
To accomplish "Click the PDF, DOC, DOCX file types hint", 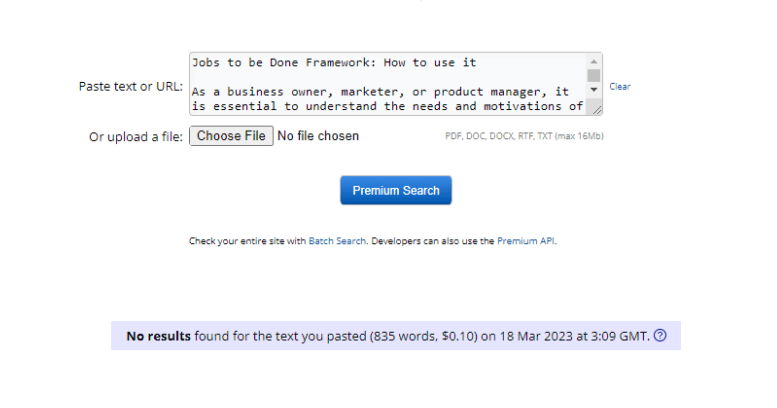I will (524, 136).
